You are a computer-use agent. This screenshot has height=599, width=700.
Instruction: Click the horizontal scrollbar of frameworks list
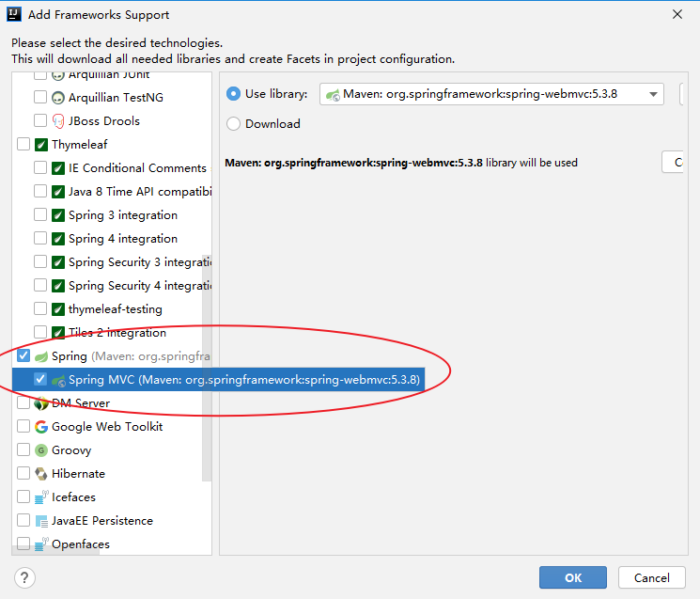pos(55,552)
